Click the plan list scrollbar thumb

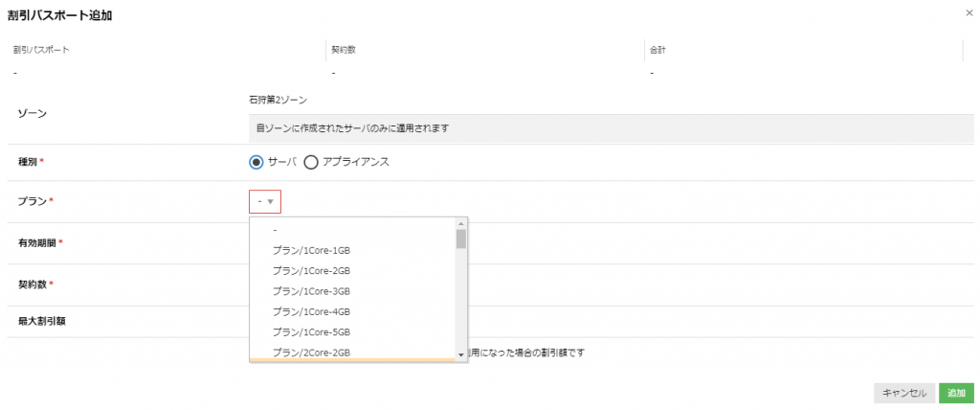[461, 239]
